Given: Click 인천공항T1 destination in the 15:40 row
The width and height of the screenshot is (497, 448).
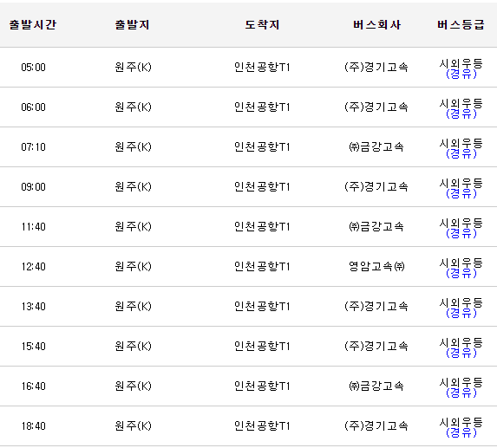Looking at the screenshot, I should click(x=262, y=347).
